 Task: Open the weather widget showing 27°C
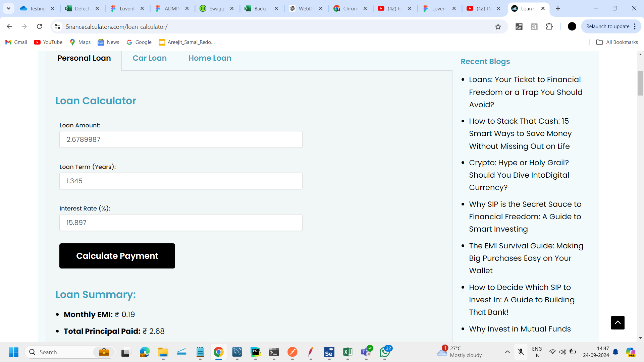pos(459,352)
